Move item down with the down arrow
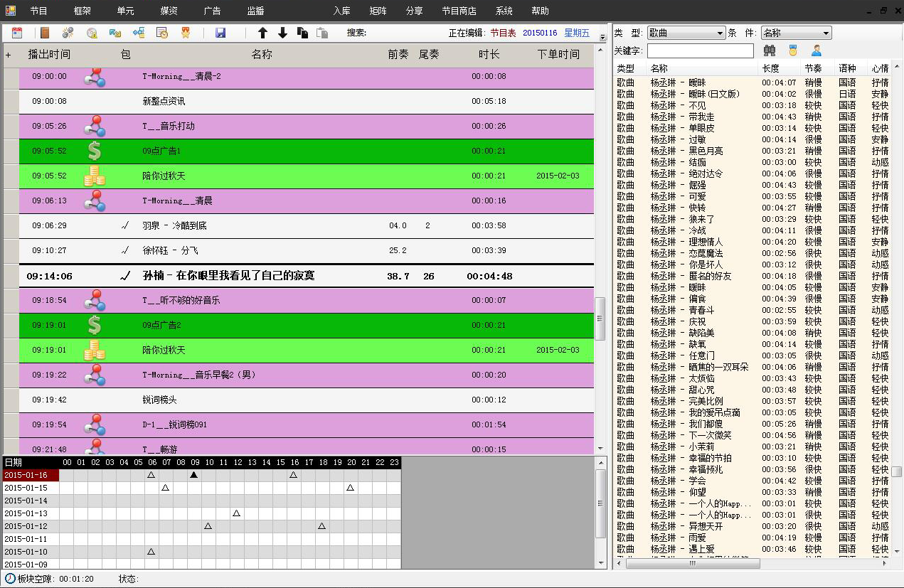This screenshot has width=904, height=588. click(282, 33)
